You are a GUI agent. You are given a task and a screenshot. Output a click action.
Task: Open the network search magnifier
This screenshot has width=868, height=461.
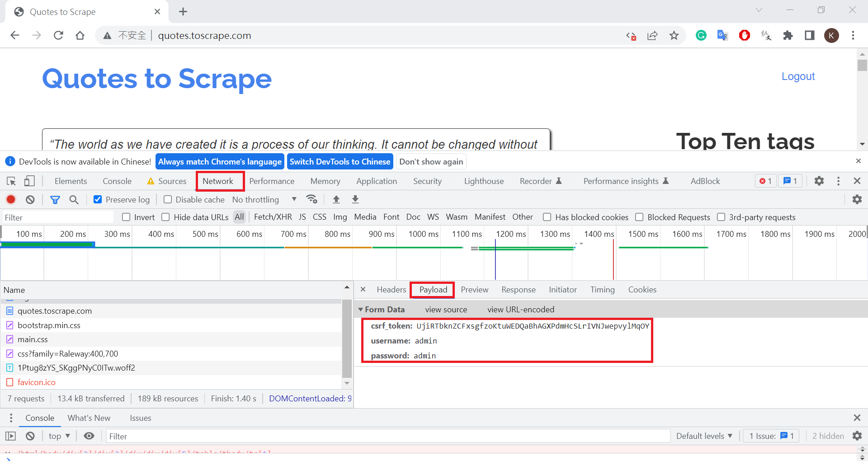coord(74,199)
